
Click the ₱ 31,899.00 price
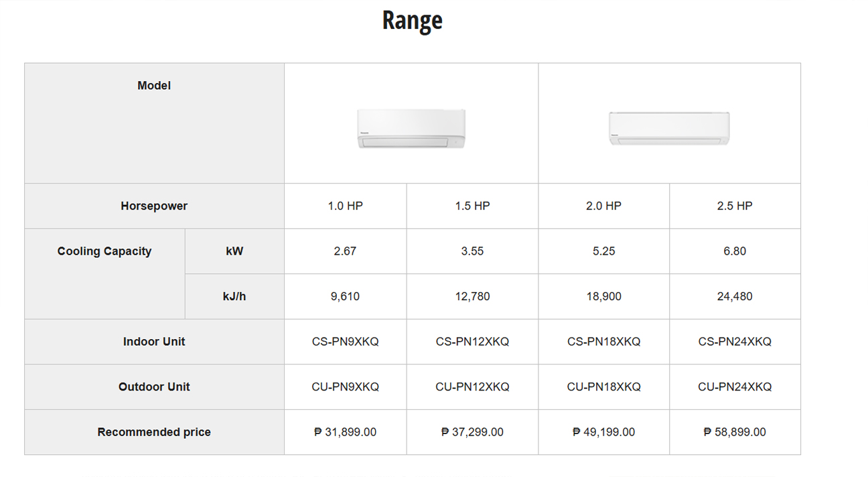click(x=346, y=432)
